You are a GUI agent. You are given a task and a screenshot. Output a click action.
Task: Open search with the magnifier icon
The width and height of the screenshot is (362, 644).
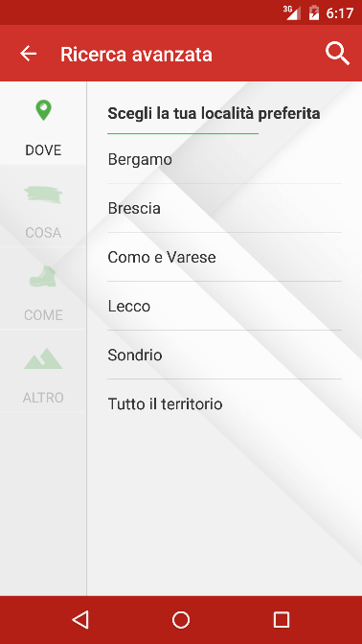[x=337, y=54]
